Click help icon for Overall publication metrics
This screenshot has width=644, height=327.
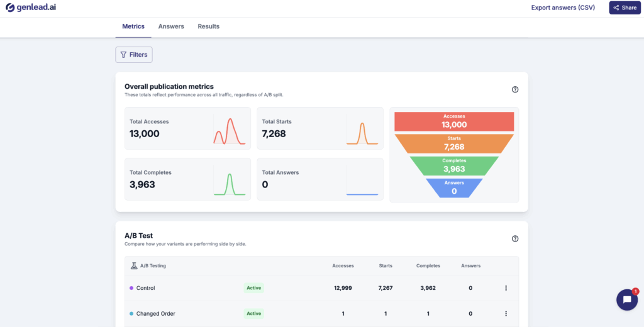[515, 89]
